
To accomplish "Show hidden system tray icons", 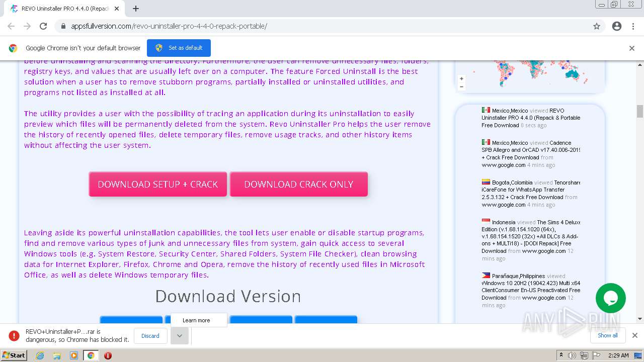I will tap(561, 355).
